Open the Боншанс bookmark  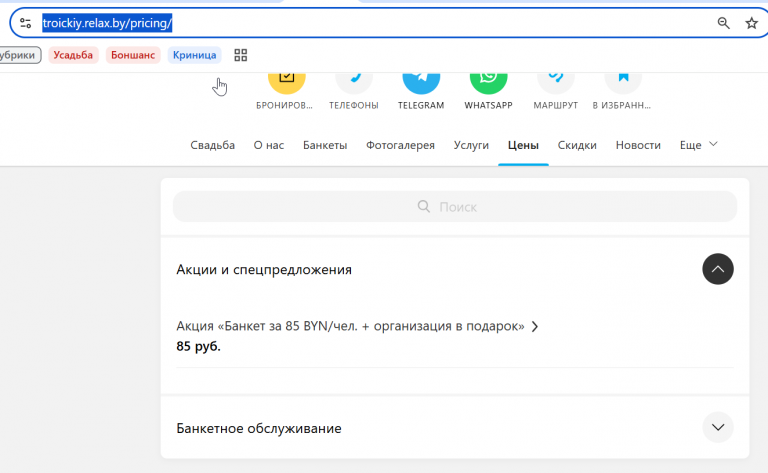(133, 55)
